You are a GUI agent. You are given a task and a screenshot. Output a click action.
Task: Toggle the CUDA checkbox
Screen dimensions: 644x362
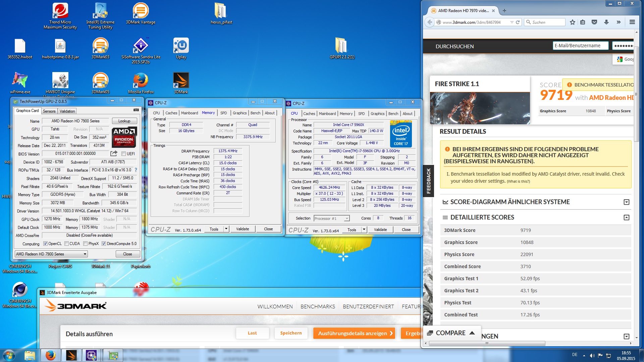click(66, 244)
